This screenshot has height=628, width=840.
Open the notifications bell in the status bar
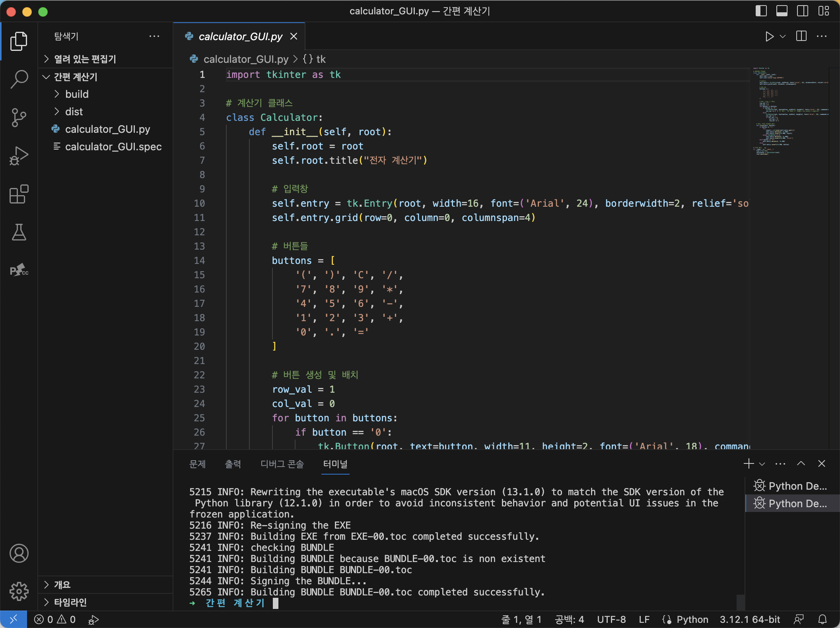pos(822,619)
